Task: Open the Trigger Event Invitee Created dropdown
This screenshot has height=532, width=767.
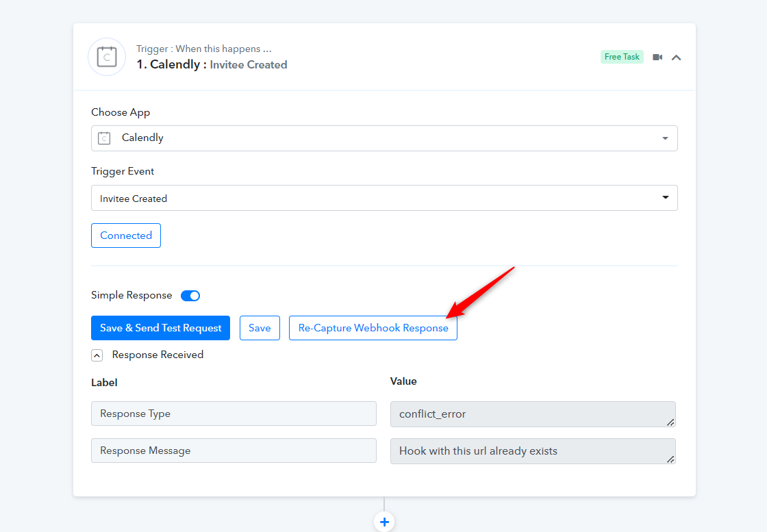Action: pyautogui.click(x=384, y=198)
